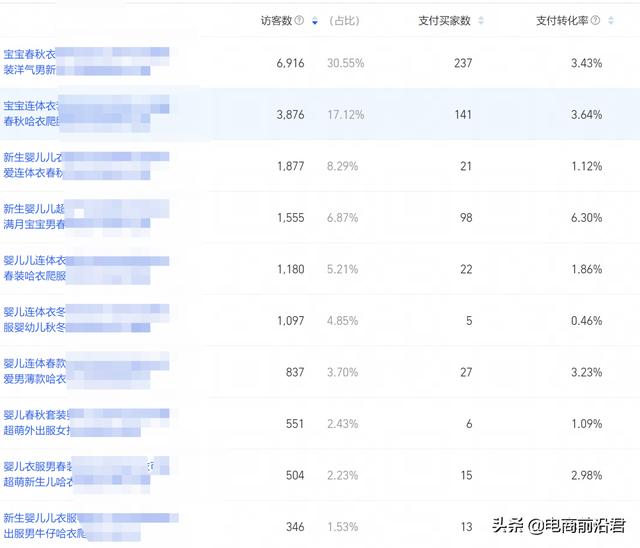Click the help icon next to 访客数
This screenshot has width=640, height=548.
tap(299, 20)
